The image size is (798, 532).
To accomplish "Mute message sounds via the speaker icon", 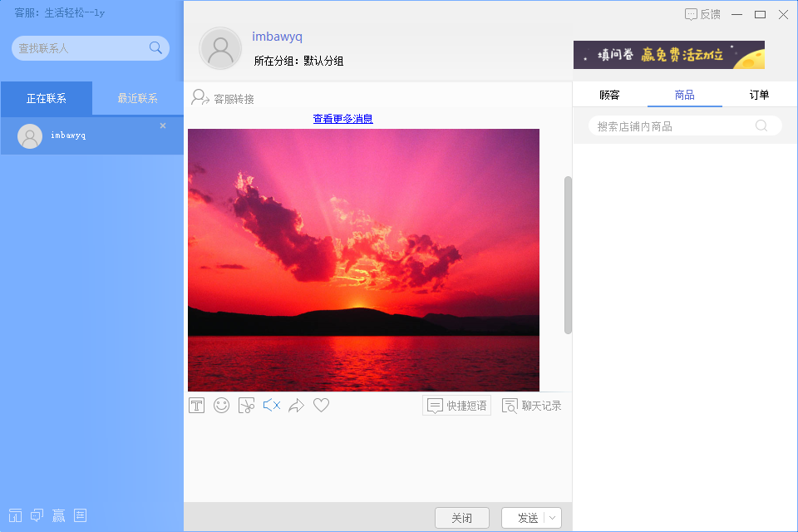I will [x=270, y=405].
